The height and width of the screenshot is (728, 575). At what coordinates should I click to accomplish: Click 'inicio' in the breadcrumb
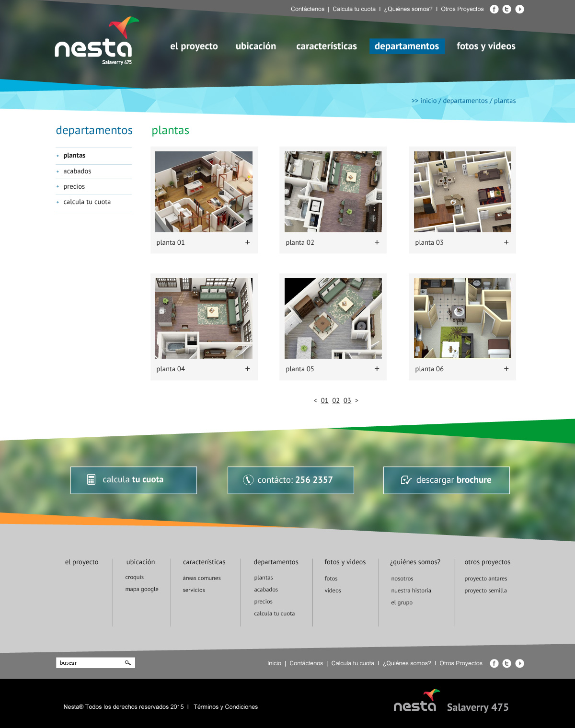coord(428,101)
